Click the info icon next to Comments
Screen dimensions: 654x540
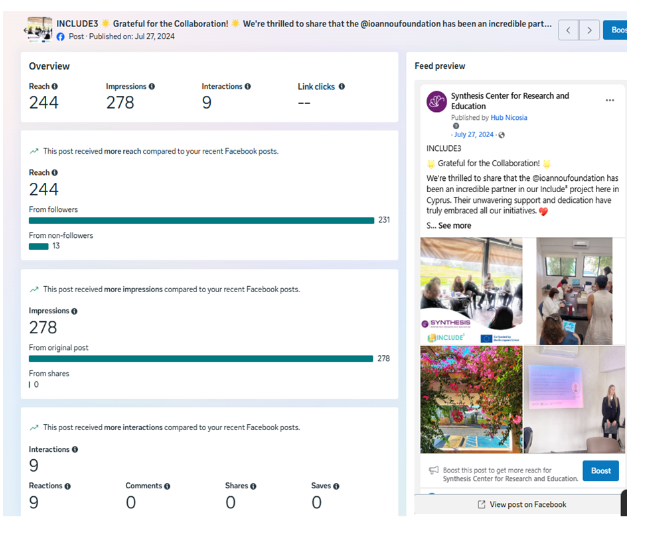[x=167, y=486]
